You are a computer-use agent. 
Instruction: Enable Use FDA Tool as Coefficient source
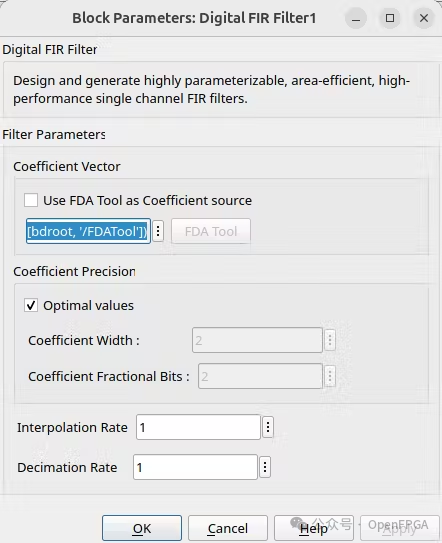click(x=31, y=200)
